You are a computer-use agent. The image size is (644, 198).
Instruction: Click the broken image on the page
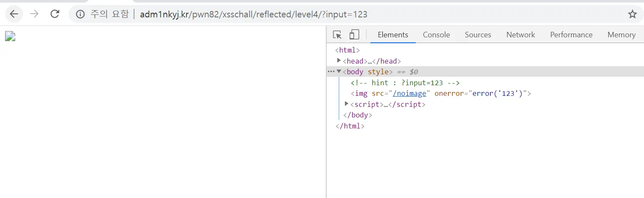coord(10,36)
